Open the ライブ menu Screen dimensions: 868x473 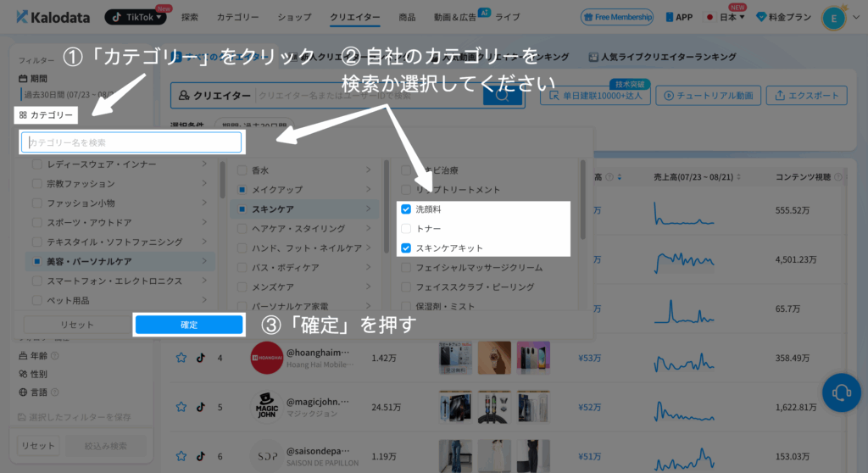click(508, 17)
